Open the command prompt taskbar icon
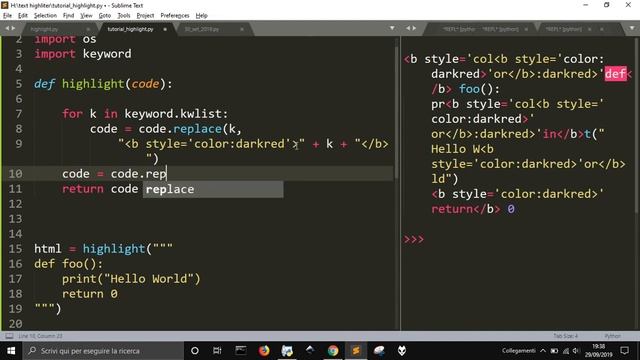 tap(241, 351)
